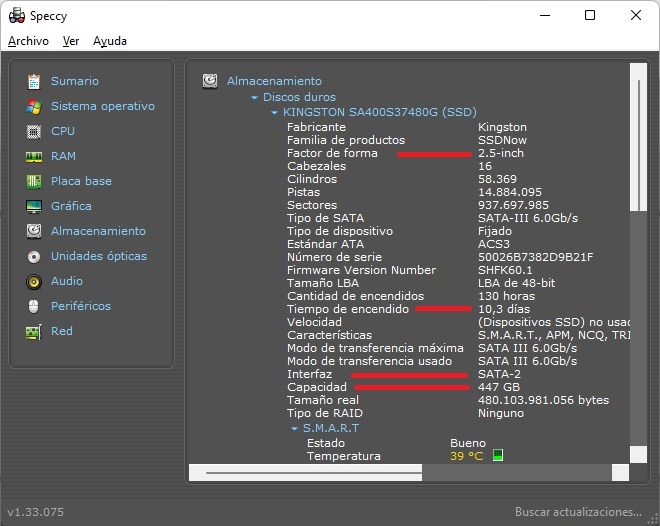Click the 14.884.095 Pistas value
The width and height of the screenshot is (660, 526).
510,192
